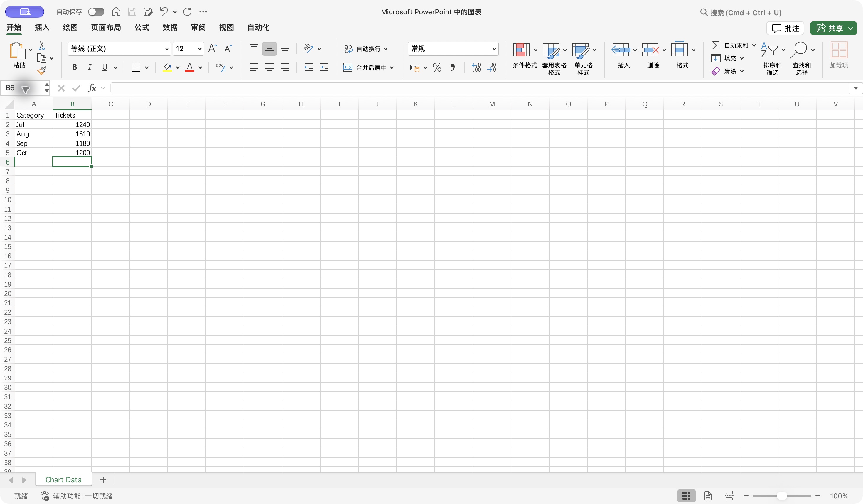Click the 批注 comments button
This screenshot has width=863, height=504.
click(x=785, y=28)
